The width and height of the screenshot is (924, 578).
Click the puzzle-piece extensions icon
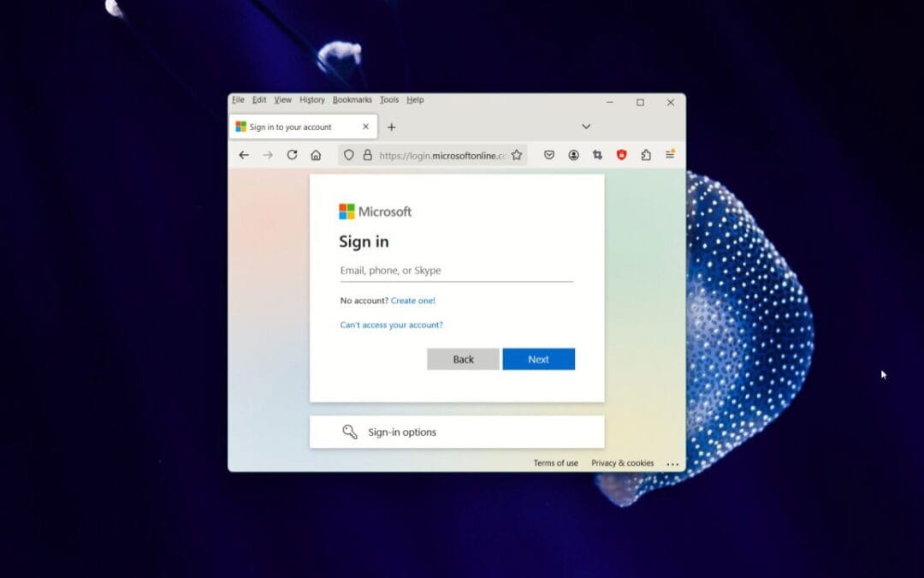click(645, 154)
